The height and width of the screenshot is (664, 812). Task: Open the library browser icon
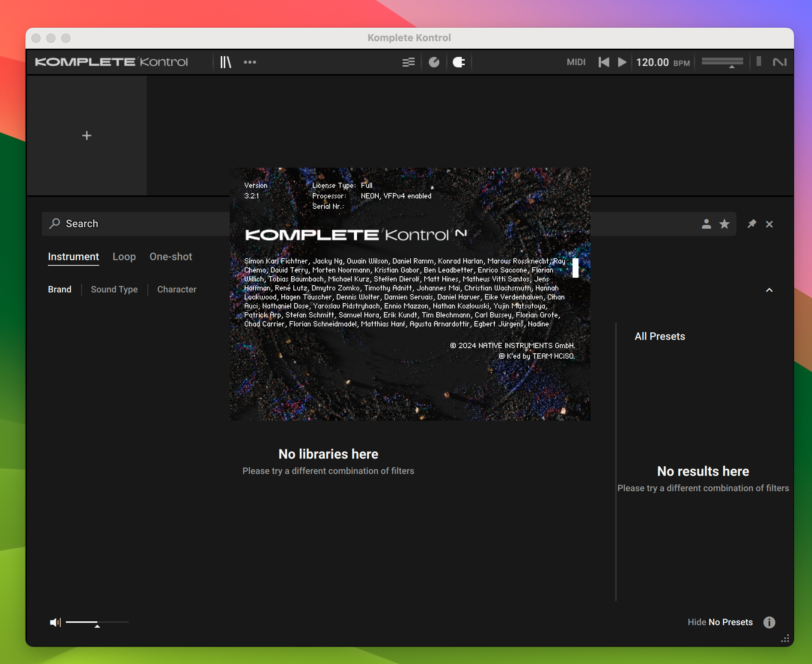tap(226, 62)
